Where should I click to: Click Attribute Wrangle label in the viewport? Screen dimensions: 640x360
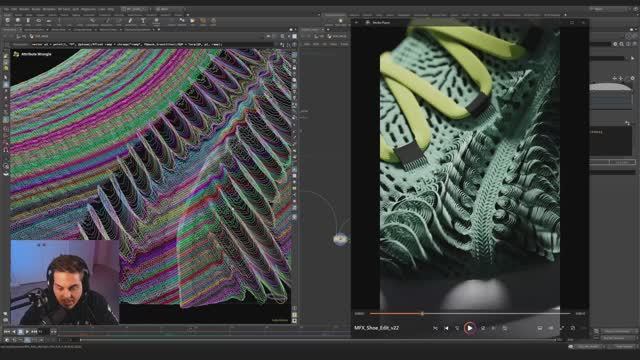pos(36,54)
